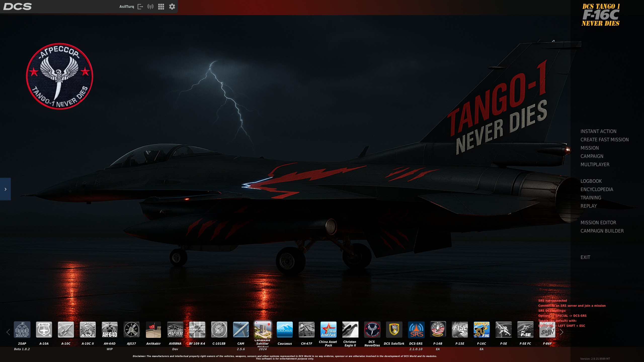The height and width of the screenshot is (362, 644).
Task: Expand the left side panel arrow
Action: tap(5, 189)
